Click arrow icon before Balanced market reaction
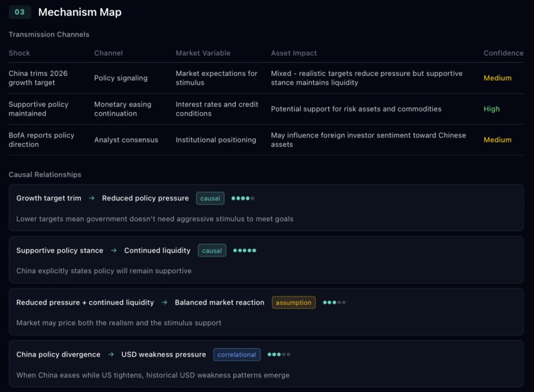Viewport: 534px width, 392px height. point(165,302)
